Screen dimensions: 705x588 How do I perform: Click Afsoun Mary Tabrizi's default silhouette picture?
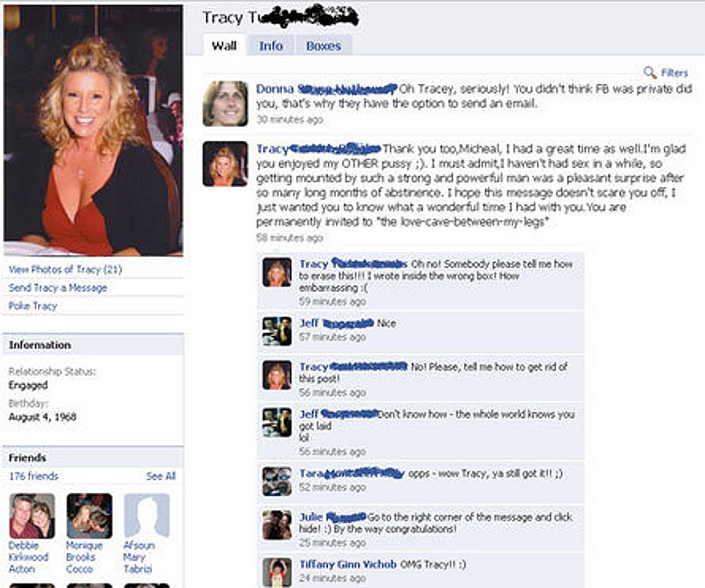tap(147, 516)
